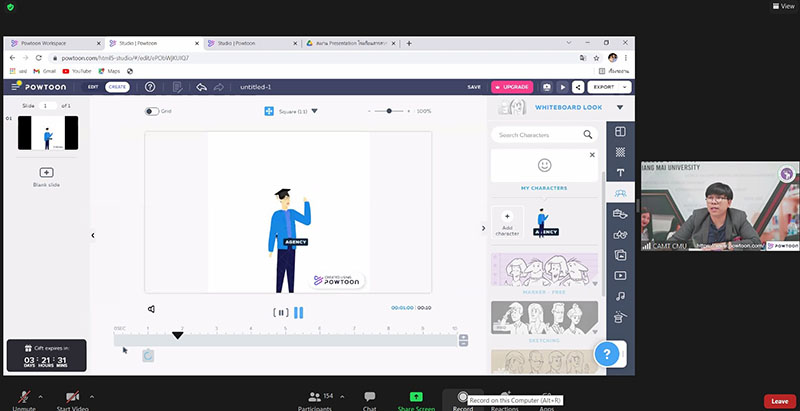The image size is (800, 411).
Task: Open the script notes icon
Action: 177,87
